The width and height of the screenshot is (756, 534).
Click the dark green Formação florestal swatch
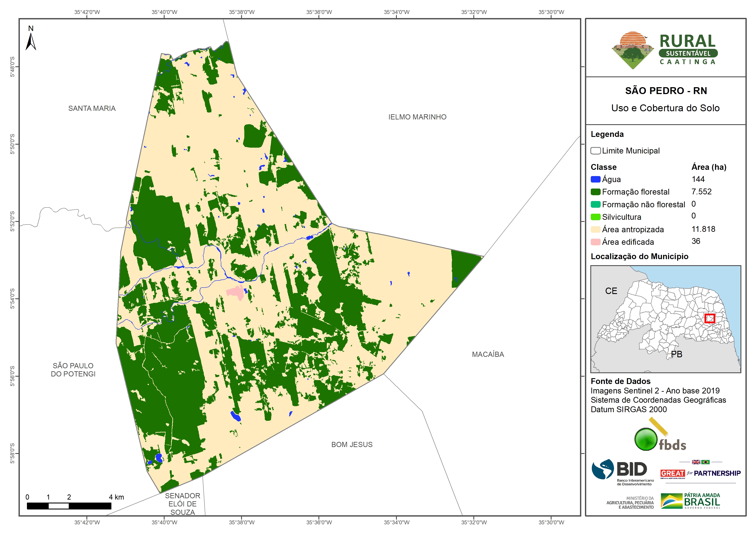595,192
